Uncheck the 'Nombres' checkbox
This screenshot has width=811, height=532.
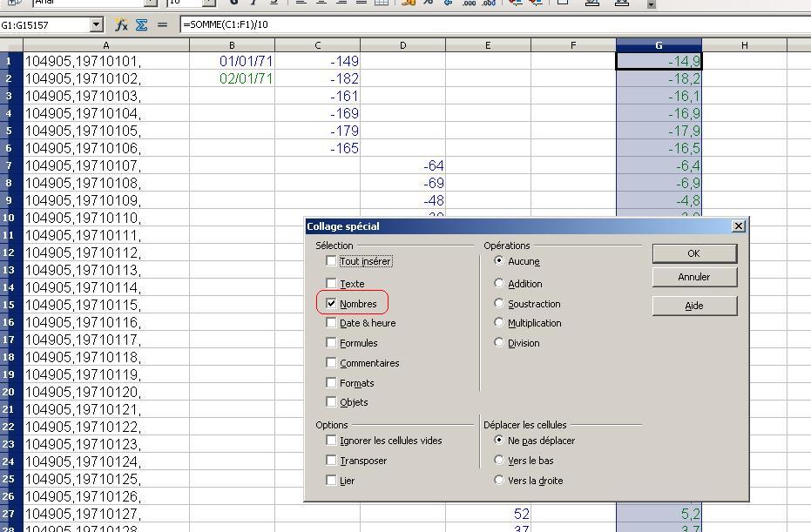point(331,303)
